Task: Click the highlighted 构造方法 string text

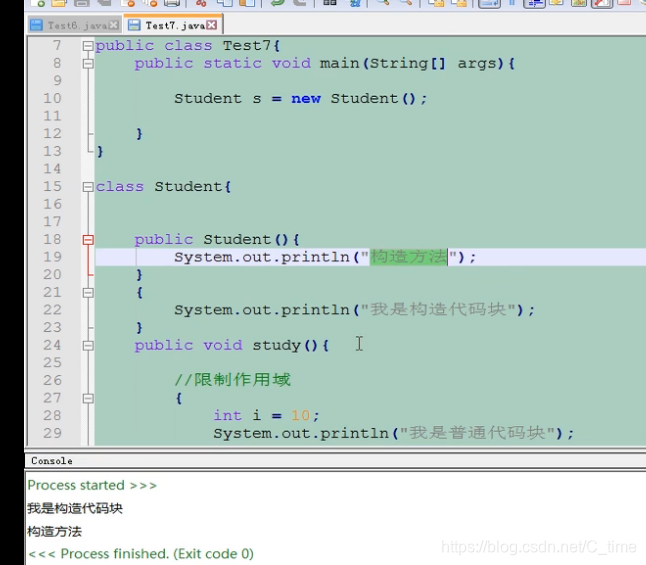Action: coord(408,257)
